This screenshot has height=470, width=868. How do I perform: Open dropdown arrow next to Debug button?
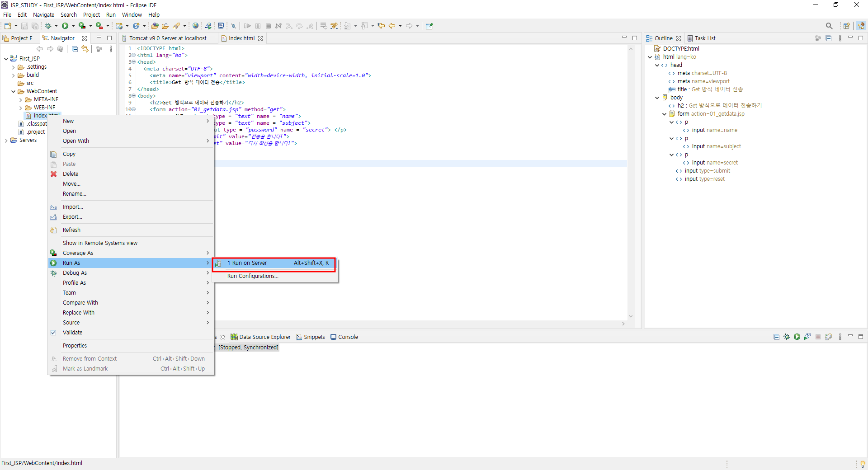click(x=56, y=26)
